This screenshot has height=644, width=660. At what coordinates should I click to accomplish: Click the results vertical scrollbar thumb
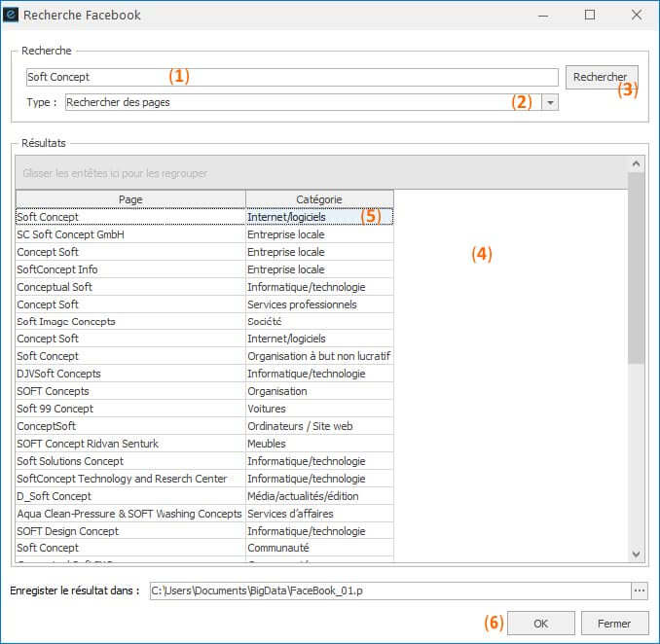[636, 268]
